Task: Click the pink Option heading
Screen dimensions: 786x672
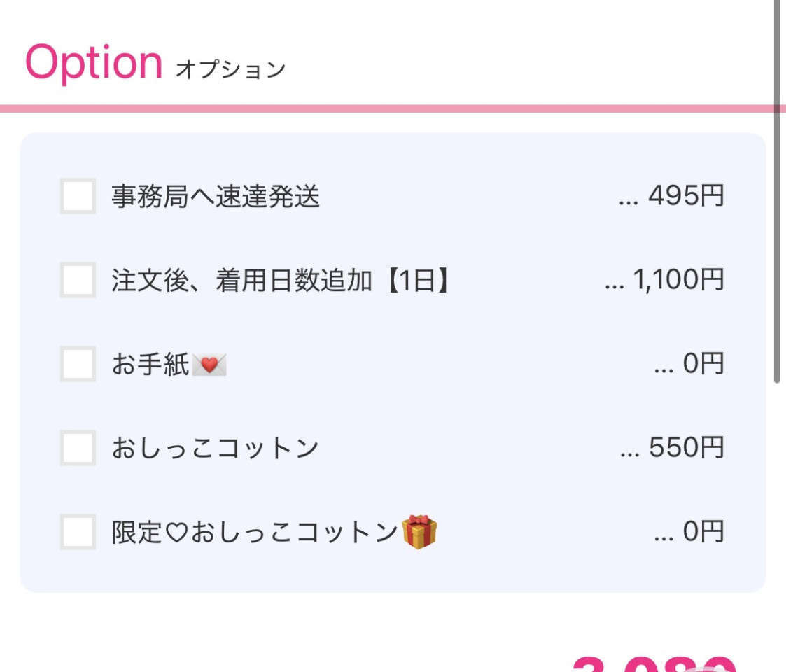Action: (94, 62)
